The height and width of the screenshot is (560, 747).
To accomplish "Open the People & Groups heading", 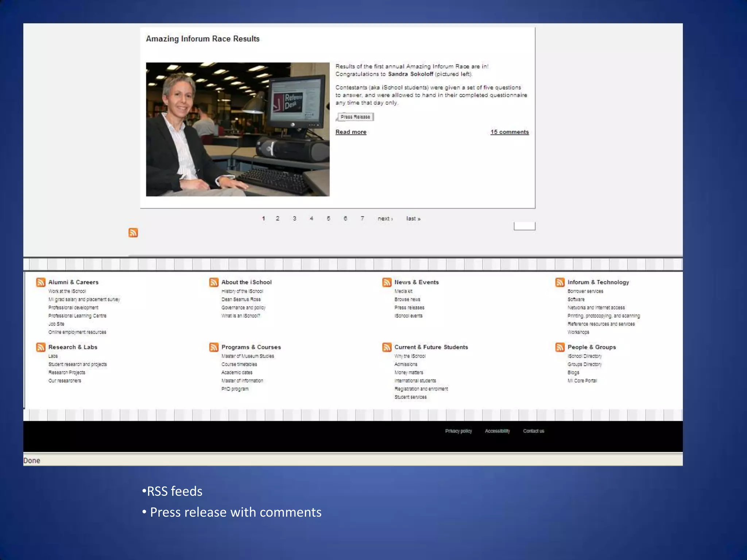I will [x=592, y=347].
